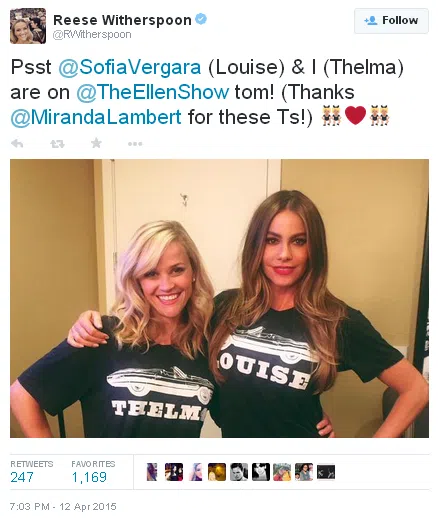Open Reese Witherspoon's profile avatar
This screenshot has height=518, width=441.
coord(28,26)
